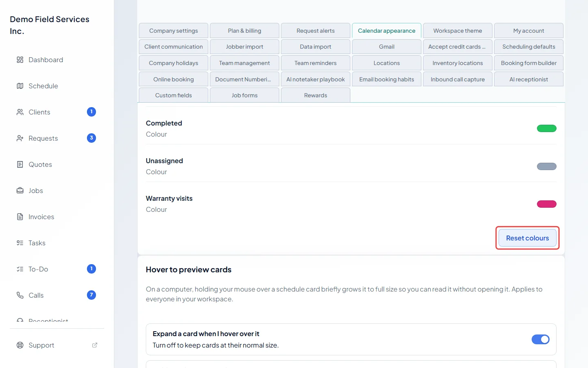Click the external link icon beside Support
The image size is (588, 368).
(95, 345)
